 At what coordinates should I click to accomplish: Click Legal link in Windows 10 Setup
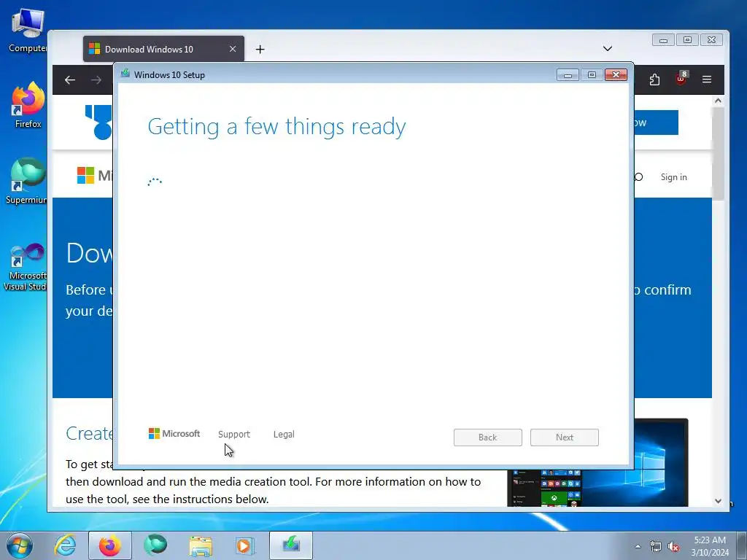284,435
